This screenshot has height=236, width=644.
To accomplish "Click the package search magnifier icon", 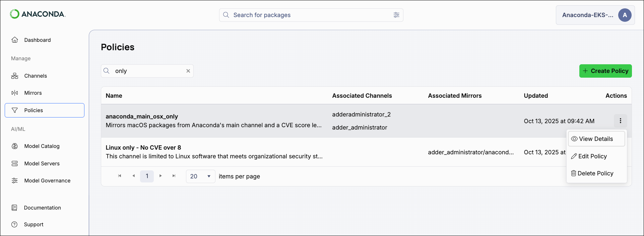I will tap(226, 15).
